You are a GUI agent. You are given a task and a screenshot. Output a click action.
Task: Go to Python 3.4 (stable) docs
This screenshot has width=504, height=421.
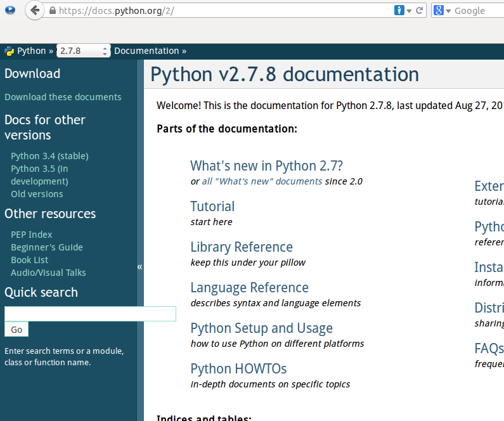[x=49, y=156]
